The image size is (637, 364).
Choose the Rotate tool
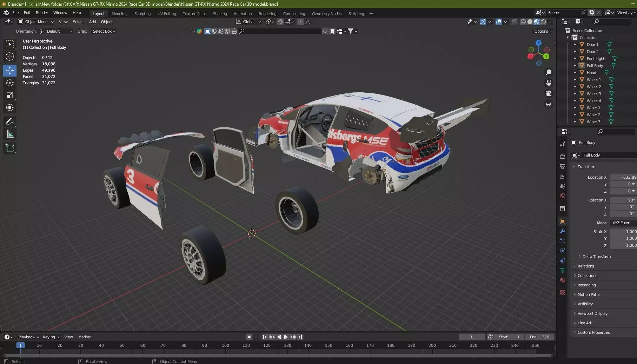click(10, 83)
